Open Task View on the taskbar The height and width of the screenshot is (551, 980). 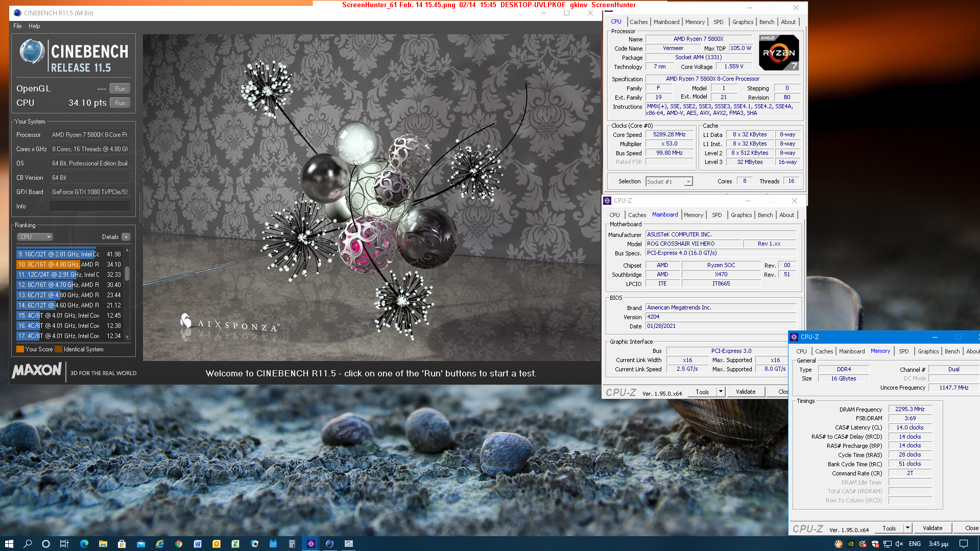[x=64, y=543]
